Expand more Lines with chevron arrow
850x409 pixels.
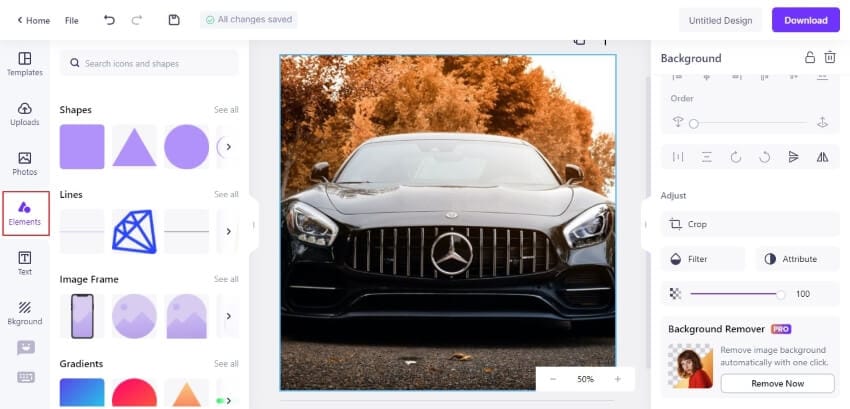click(x=228, y=231)
